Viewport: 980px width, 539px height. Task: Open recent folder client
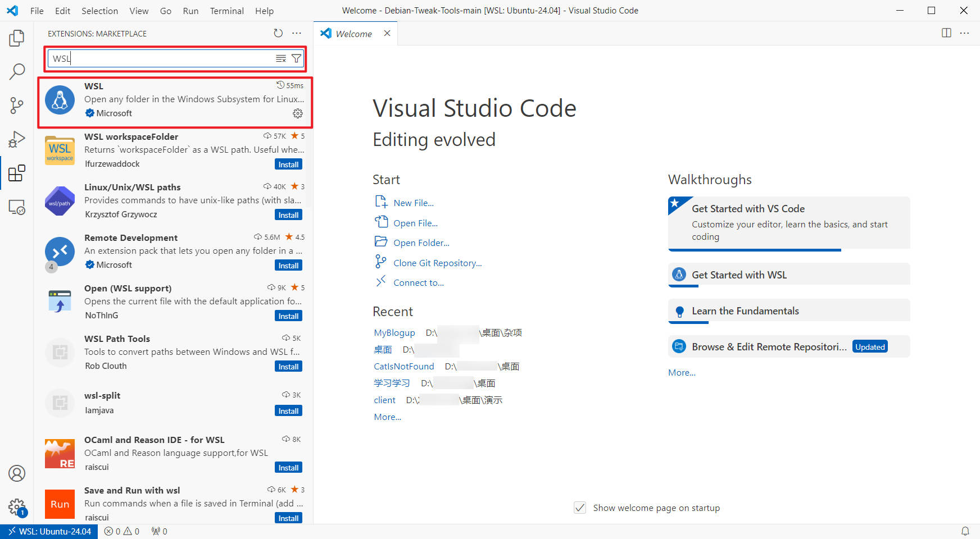[384, 400]
